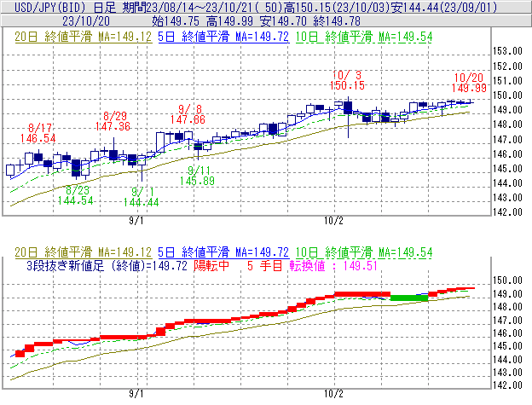Click the red 陽転中 status text
Viewport: 532px width, 405px height.
[x=211, y=265]
